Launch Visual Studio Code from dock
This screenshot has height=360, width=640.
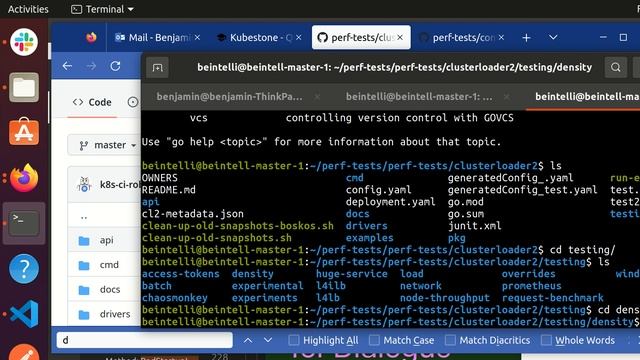pyautogui.click(x=24, y=313)
